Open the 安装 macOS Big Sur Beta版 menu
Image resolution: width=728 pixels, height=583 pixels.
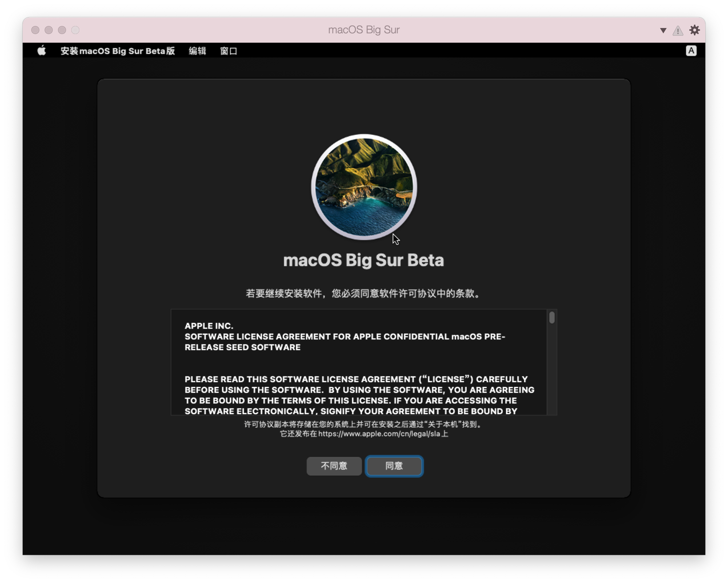click(118, 51)
